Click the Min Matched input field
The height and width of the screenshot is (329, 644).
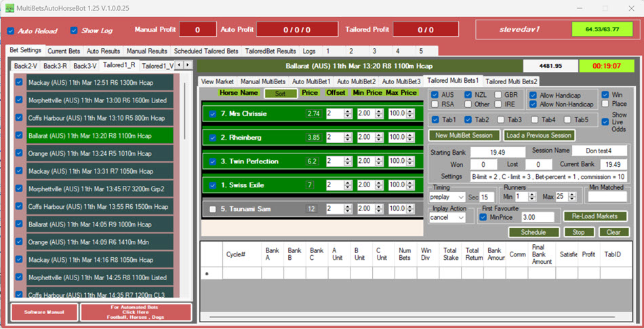point(607,197)
